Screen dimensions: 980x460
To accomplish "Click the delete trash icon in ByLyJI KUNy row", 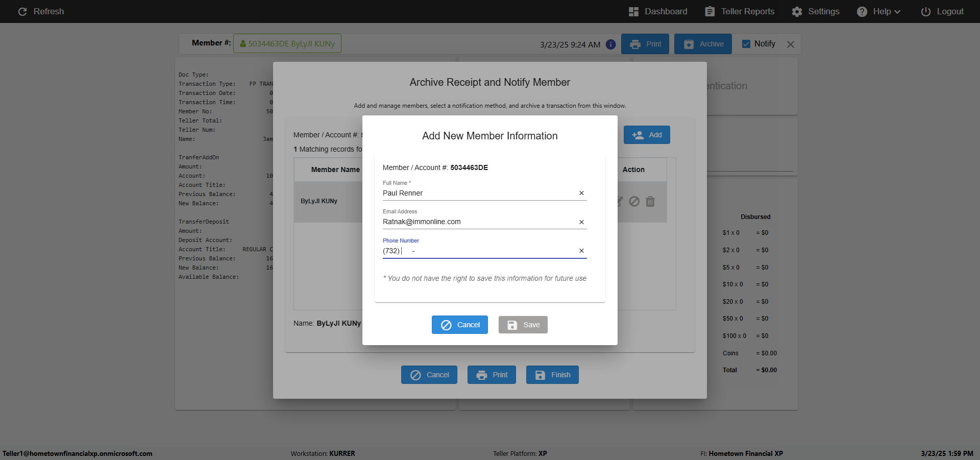I will click(x=650, y=201).
